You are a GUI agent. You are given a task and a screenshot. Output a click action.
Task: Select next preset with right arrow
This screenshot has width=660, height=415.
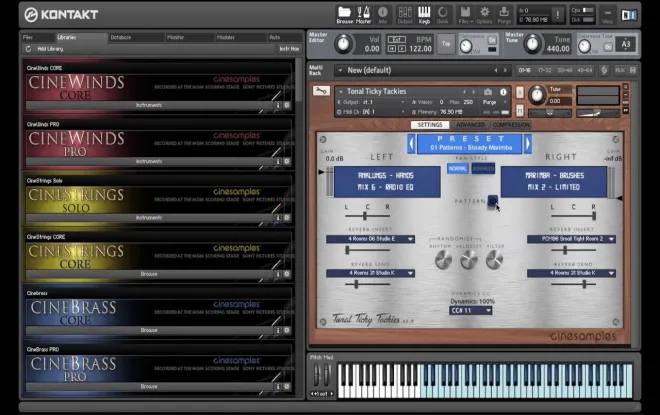coord(527,143)
